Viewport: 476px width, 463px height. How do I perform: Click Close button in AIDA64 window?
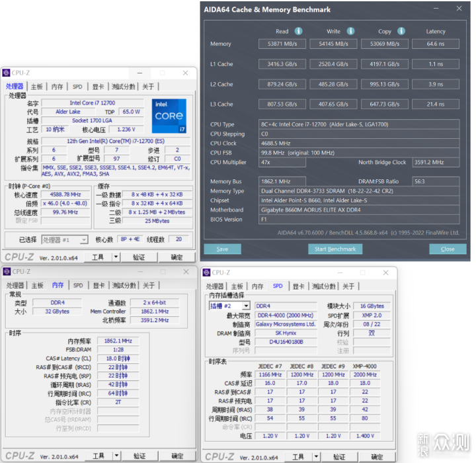pos(448,249)
